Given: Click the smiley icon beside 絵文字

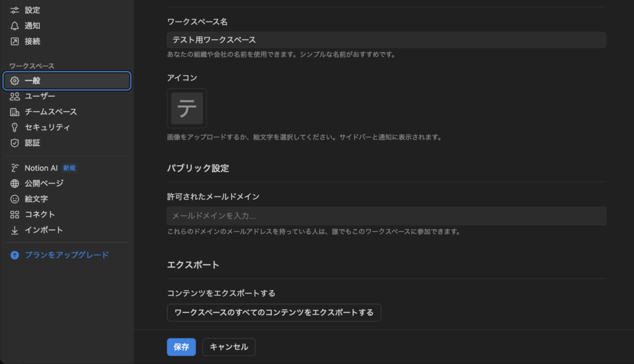Looking at the screenshot, I should point(15,199).
